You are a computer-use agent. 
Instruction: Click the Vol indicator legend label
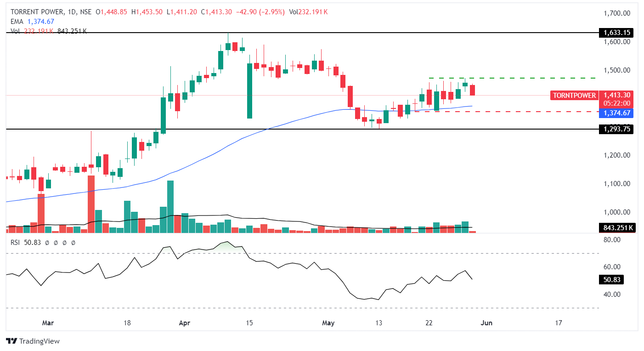point(17,31)
